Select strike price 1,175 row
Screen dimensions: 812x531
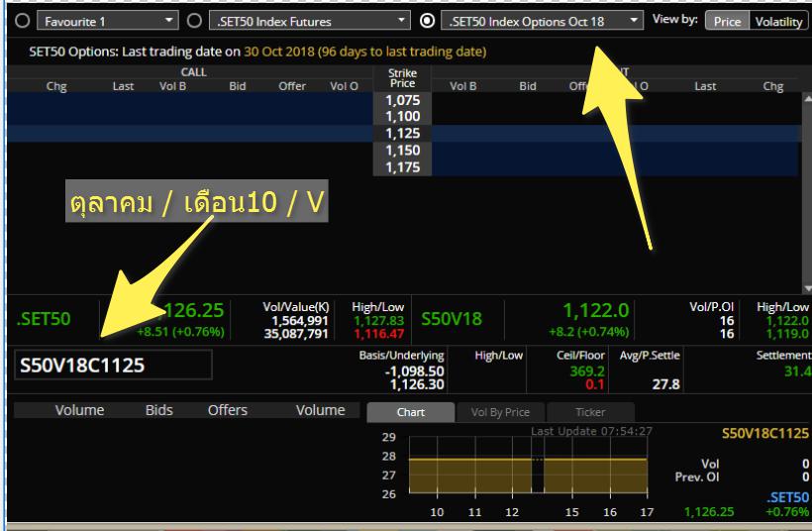402,166
